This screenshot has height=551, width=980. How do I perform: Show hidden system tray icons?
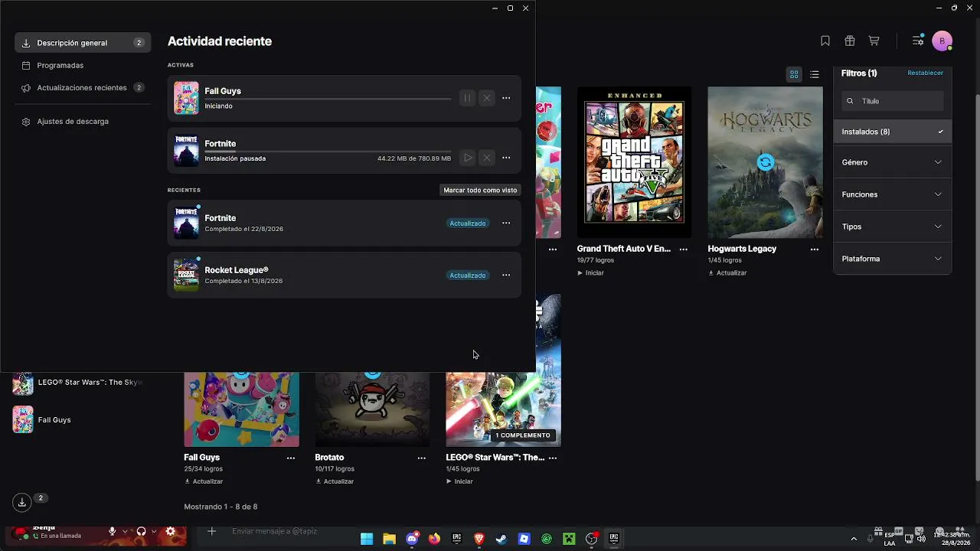(854, 539)
